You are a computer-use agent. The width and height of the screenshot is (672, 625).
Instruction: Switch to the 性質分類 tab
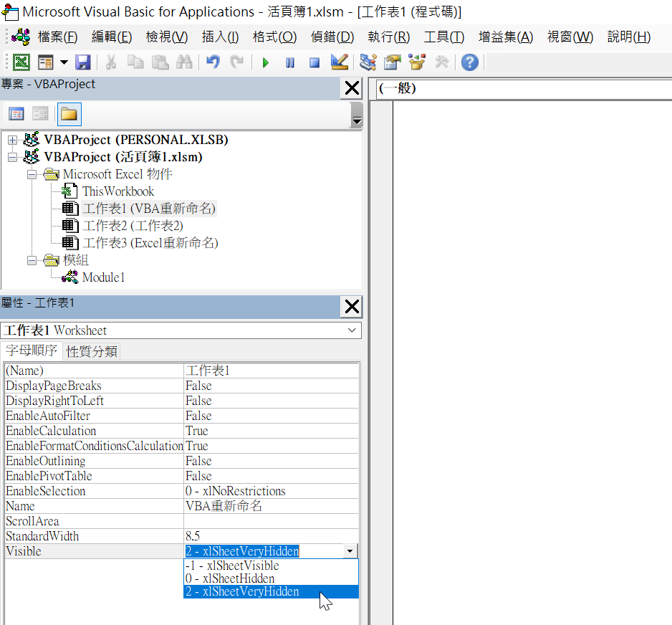pyautogui.click(x=92, y=351)
